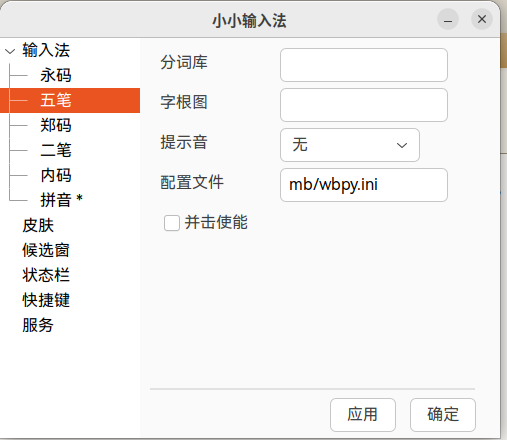The width and height of the screenshot is (507, 440).
Task: Open the 提示音 dropdown
Action: [x=350, y=145]
